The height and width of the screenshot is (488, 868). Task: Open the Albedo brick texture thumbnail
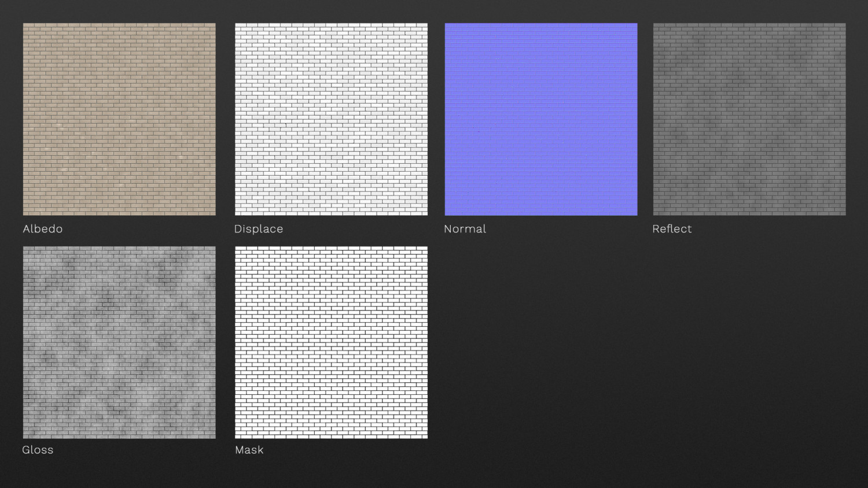[x=119, y=119]
